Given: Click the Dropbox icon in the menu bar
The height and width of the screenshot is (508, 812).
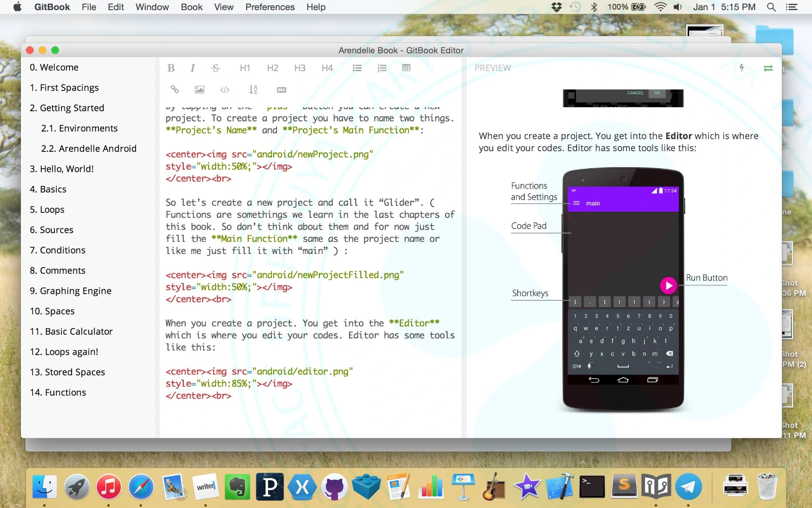Looking at the screenshot, I should (557, 7).
